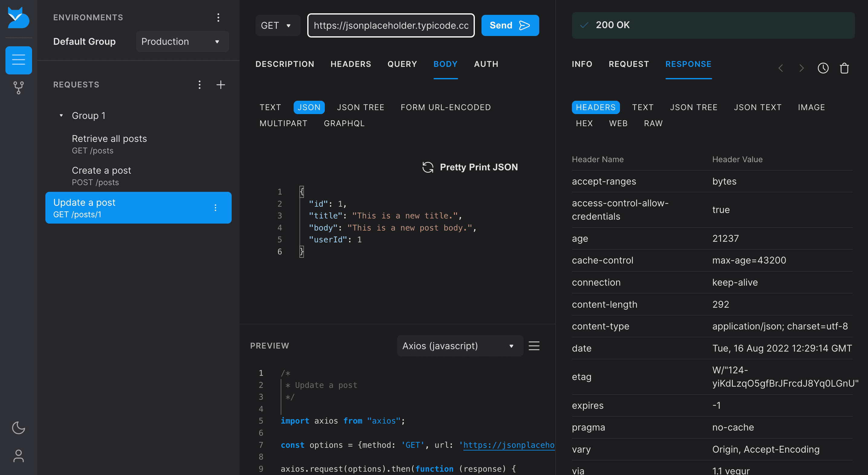Click the jsonplaceholder link in preview code
The image size is (868, 475).
(x=508, y=445)
